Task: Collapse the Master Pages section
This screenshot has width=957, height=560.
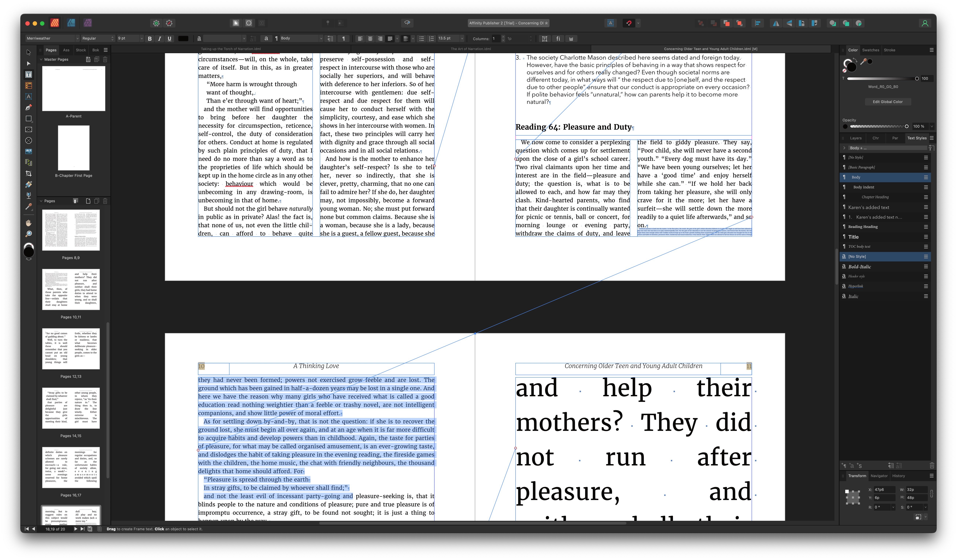Action: (x=41, y=59)
